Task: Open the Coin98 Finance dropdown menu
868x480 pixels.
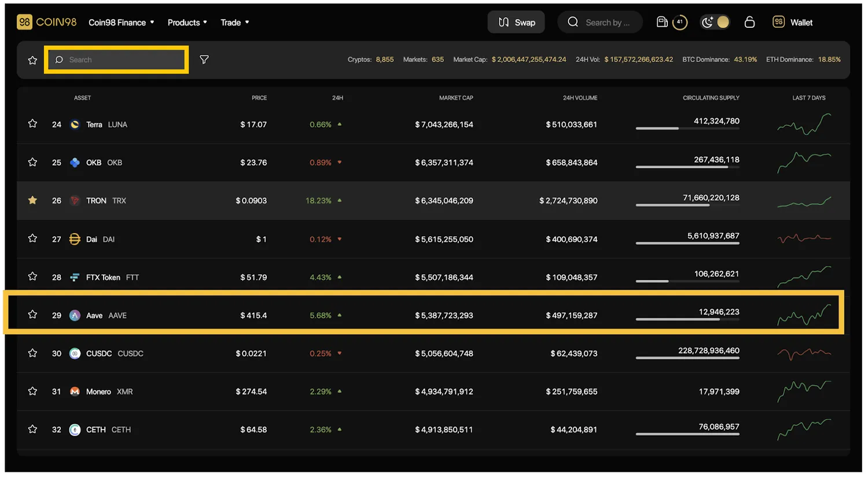Action: [122, 23]
